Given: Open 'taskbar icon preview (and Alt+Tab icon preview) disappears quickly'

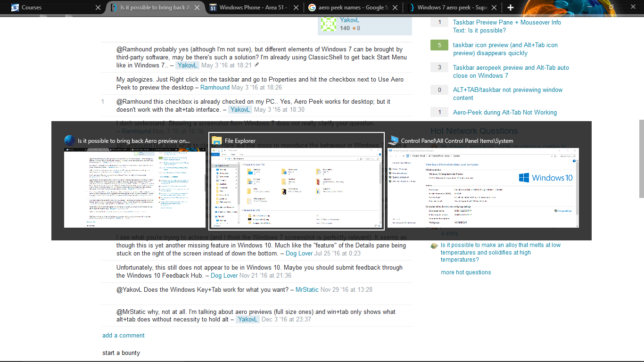Looking at the screenshot, I should pyautogui.click(x=505, y=49).
